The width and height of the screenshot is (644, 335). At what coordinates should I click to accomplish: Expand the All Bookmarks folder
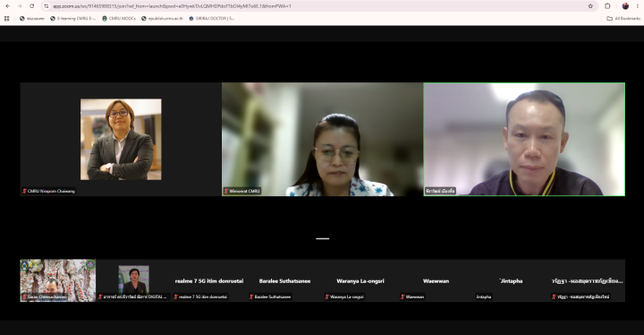tap(623, 19)
